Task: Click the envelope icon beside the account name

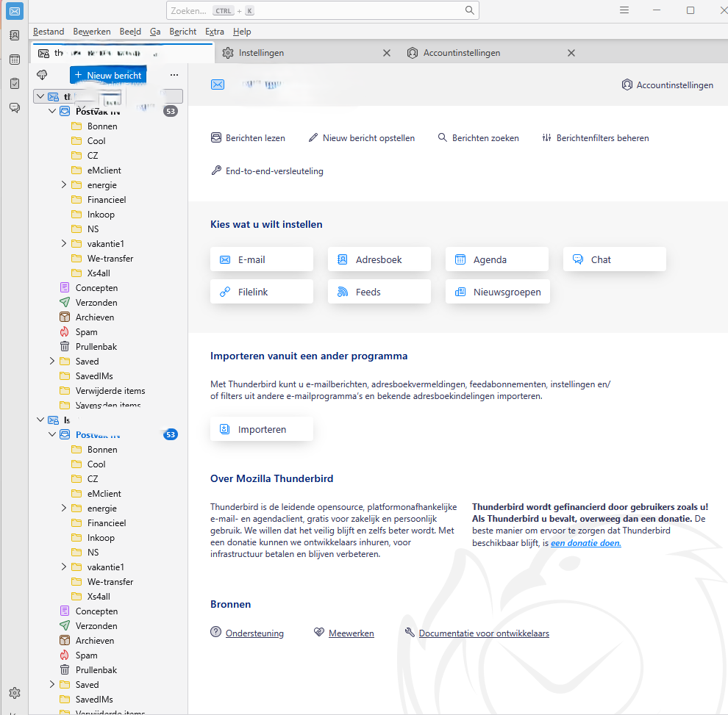Action: [217, 85]
